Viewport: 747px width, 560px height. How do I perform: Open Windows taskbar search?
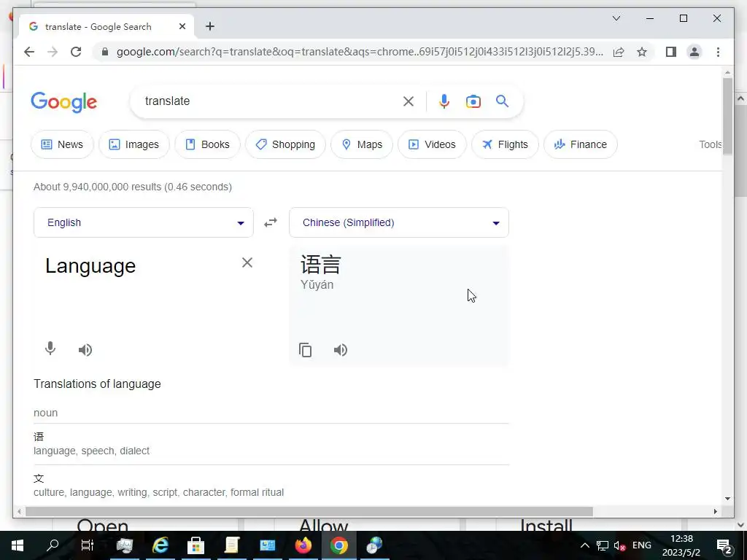[53, 545]
